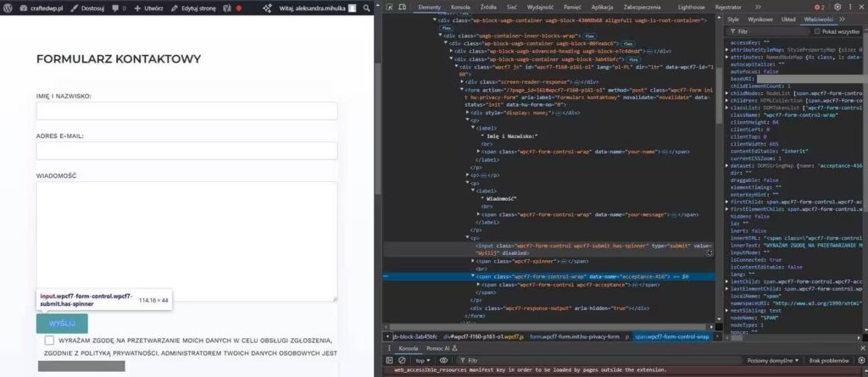Open the Dostosuj customizer
Screen dimensions: 868x377
tap(87, 8)
